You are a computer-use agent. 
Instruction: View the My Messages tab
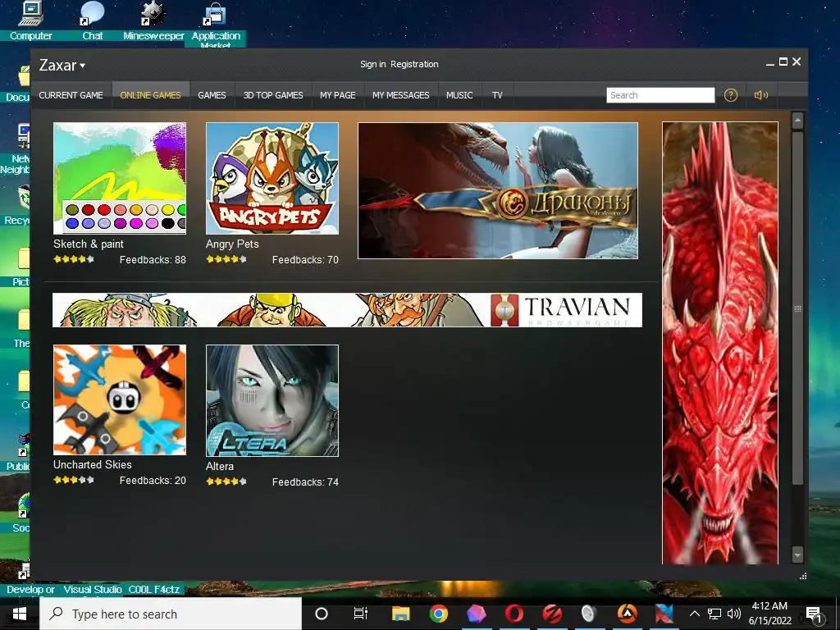pos(401,95)
